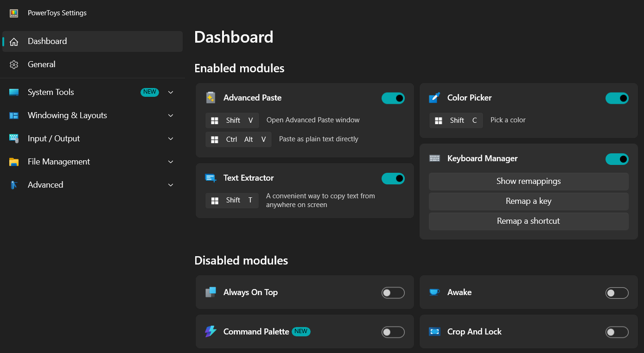Screen dimensions: 644x353
Task: Click the Keyboard Manager module title
Action: 482,158
